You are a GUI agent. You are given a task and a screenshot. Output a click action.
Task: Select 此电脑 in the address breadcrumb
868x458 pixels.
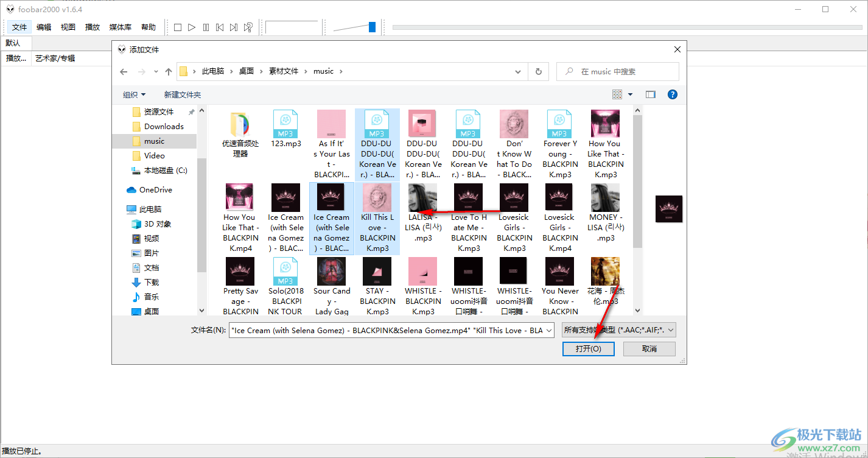point(212,71)
